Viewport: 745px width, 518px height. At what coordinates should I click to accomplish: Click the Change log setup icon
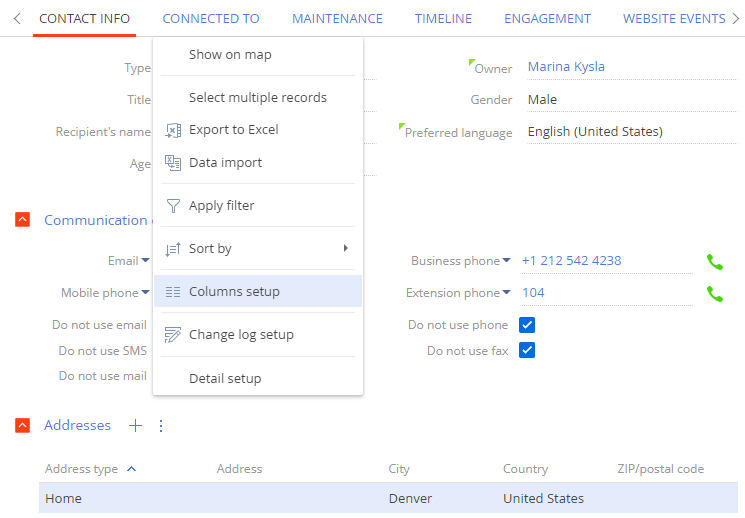click(x=173, y=335)
